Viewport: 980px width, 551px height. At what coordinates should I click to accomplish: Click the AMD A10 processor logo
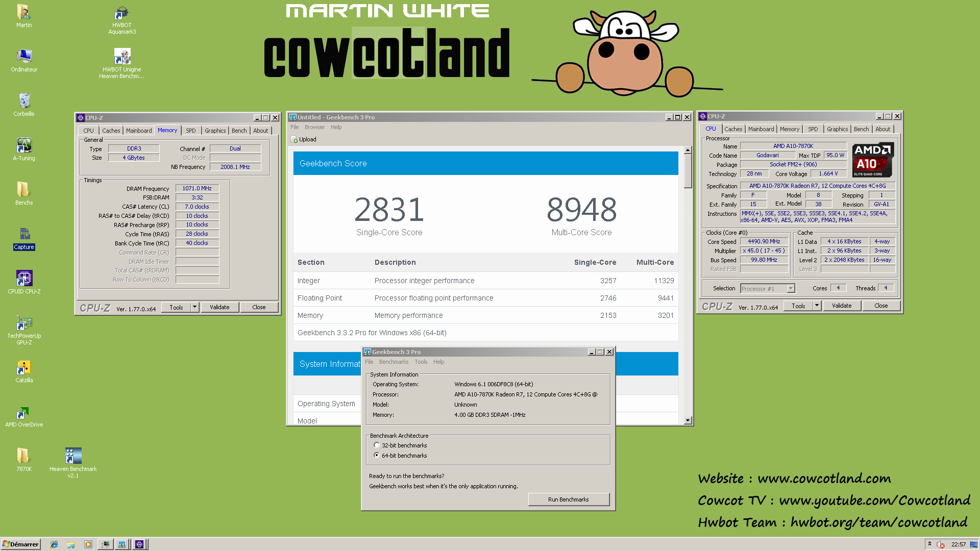[873, 160]
